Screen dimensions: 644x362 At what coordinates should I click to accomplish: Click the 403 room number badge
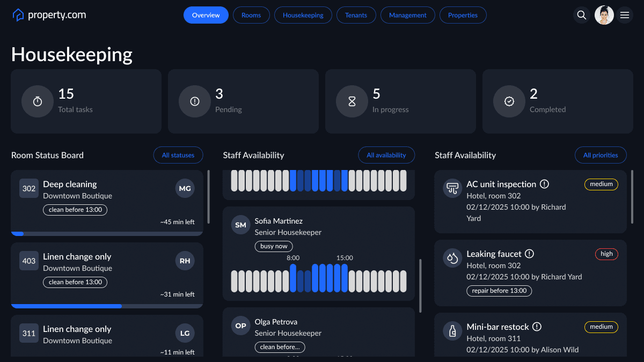tap(29, 261)
